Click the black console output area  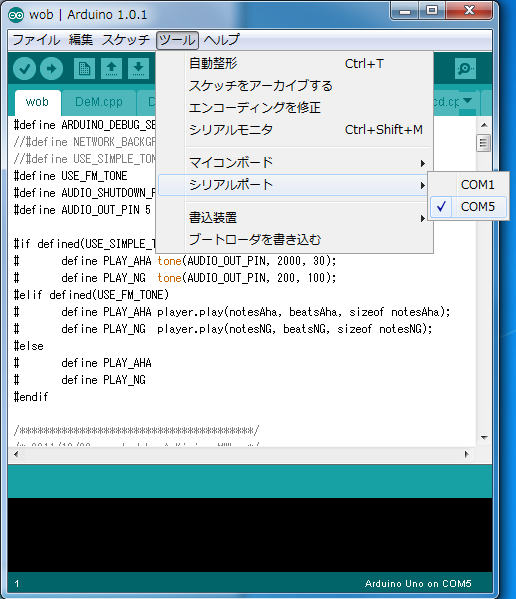click(x=250, y=535)
